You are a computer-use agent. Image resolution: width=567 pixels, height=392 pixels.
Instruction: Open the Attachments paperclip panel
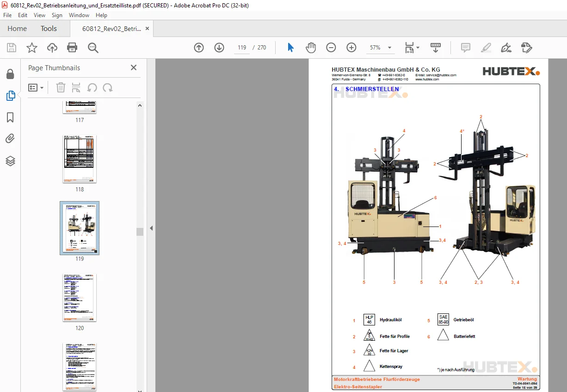[10, 139]
